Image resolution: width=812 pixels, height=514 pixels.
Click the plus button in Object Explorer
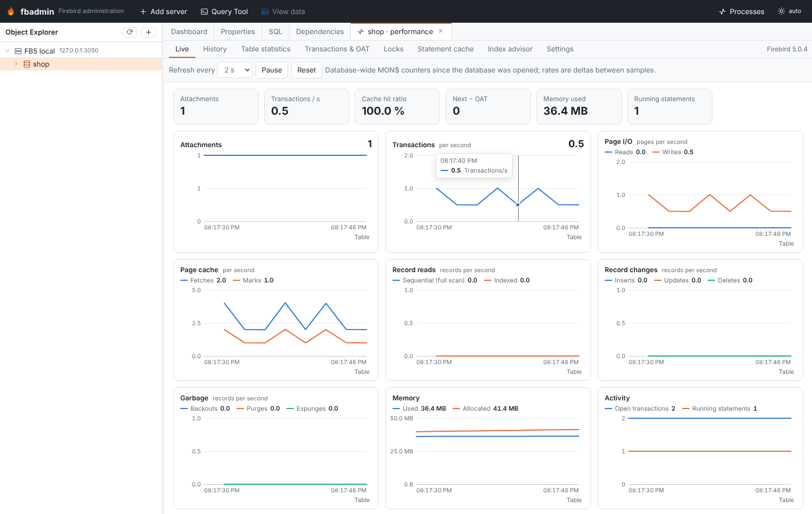pyautogui.click(x=148, y=32)
